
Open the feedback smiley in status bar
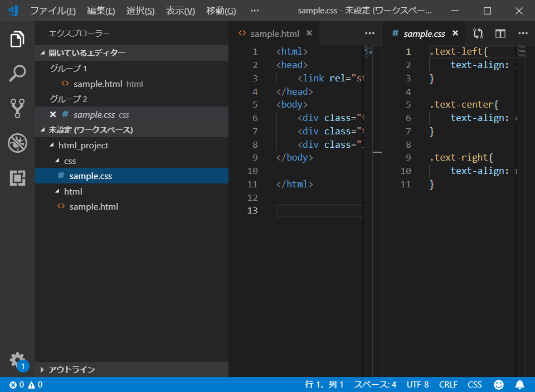pyautogui.click(x=499, y=385)
